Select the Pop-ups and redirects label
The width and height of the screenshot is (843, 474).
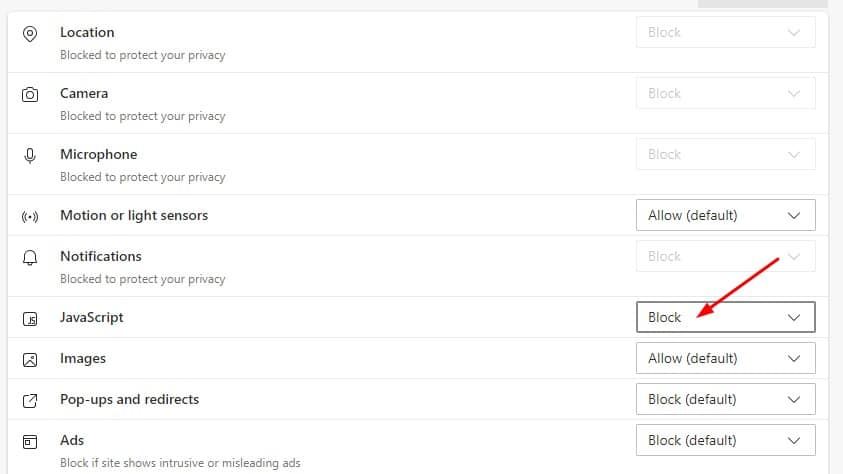pos(130,399)
